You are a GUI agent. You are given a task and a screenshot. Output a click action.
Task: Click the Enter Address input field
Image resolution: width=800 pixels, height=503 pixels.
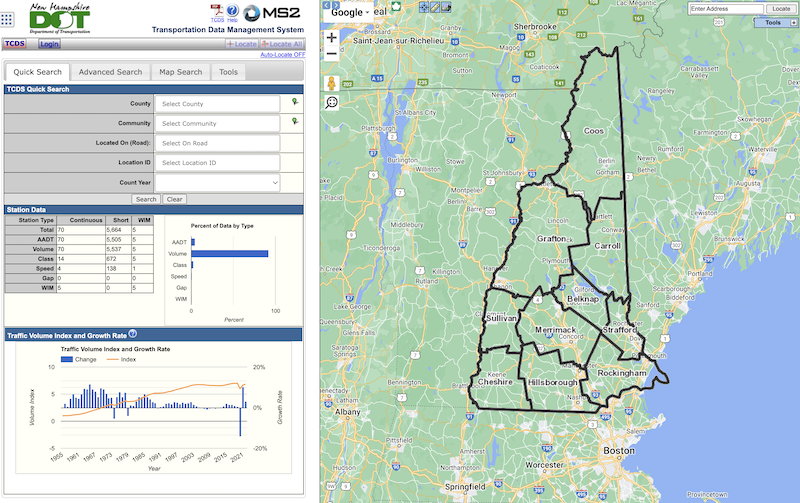click(725, 9)
